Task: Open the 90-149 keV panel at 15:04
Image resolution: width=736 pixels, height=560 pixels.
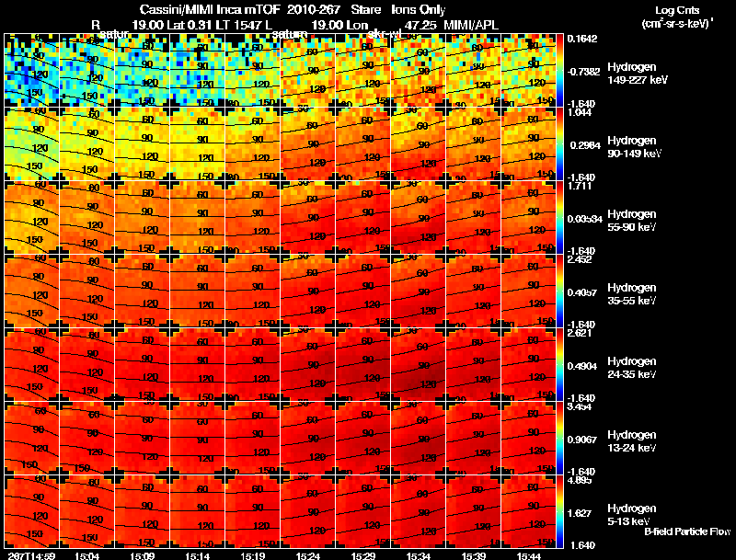Action: point(86,144)
